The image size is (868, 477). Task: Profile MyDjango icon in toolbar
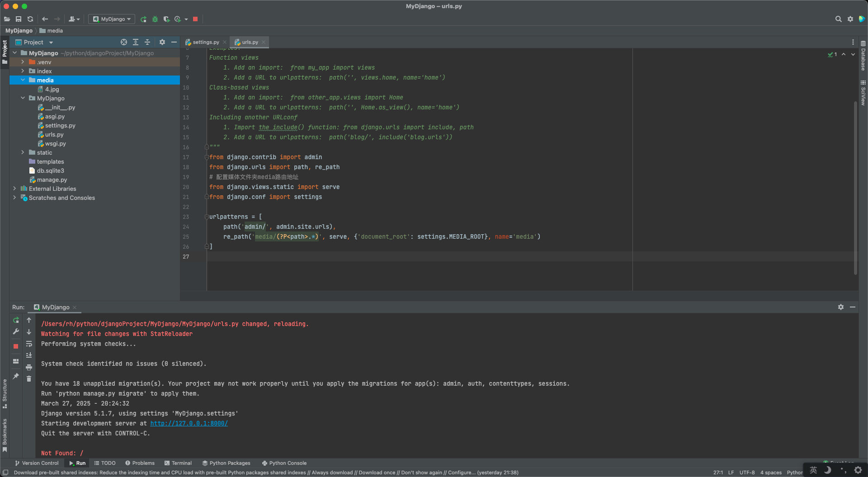178,19
